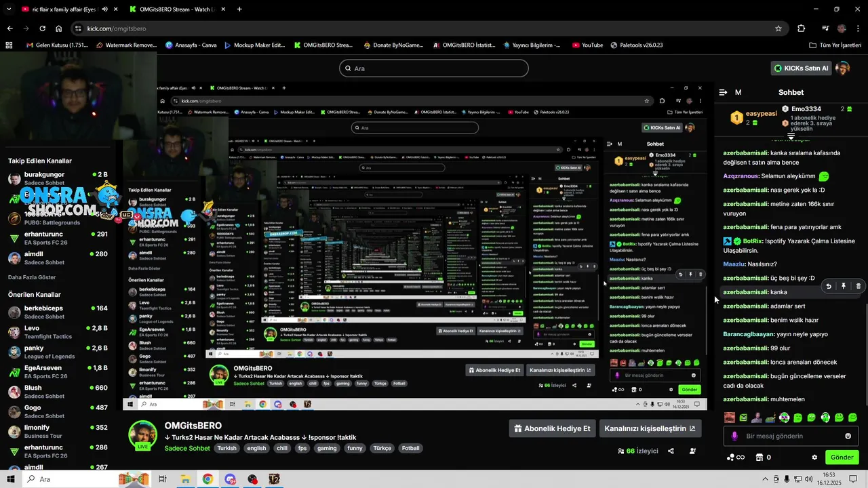868x488 pixels.
Task: Open a new browser tab
Action: click(239, 9)
